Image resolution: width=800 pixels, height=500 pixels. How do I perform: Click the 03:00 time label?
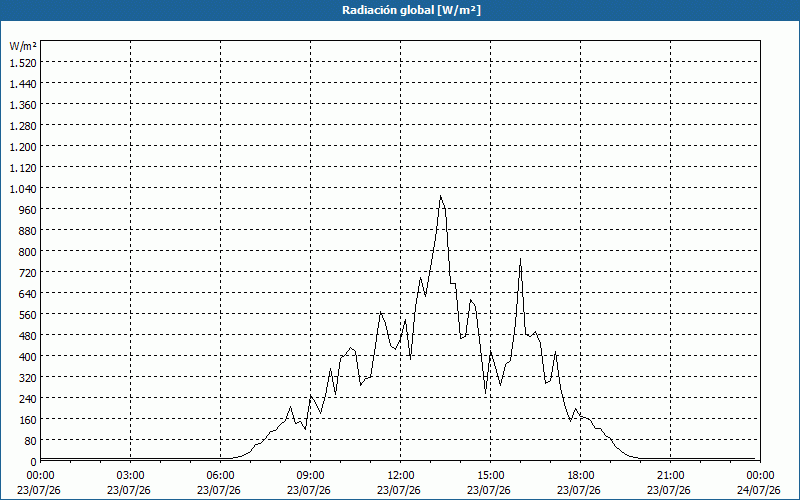pos(129,476)
